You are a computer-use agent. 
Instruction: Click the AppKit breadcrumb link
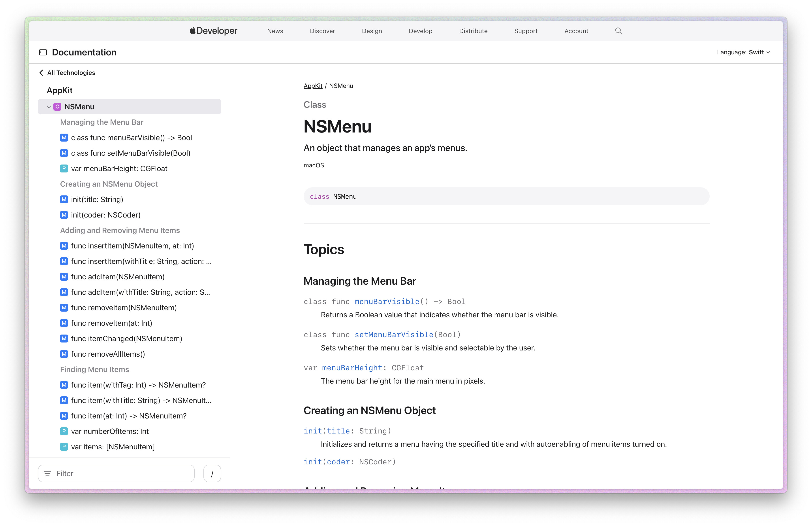point(313,86)
